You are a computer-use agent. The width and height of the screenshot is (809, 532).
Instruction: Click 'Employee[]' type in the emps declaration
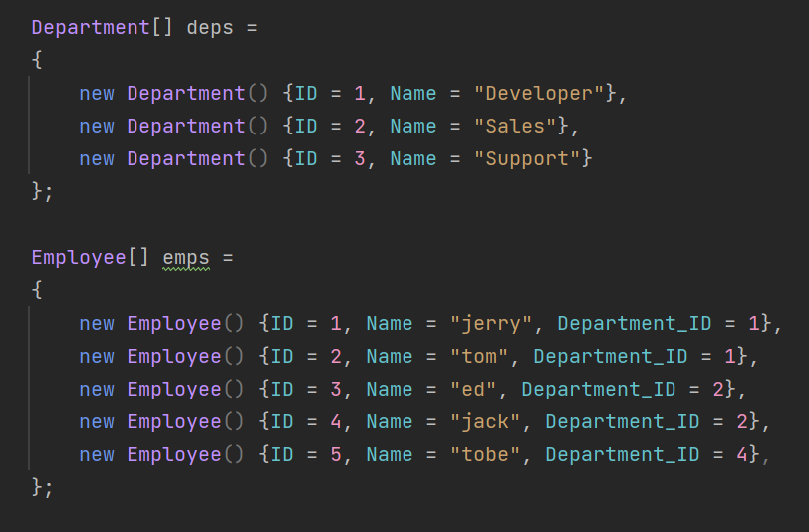pos(91,258)
